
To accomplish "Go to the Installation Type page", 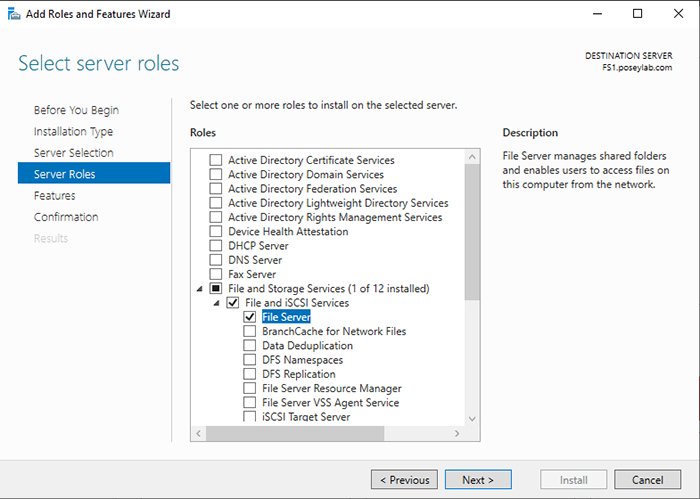I will 73,132.
